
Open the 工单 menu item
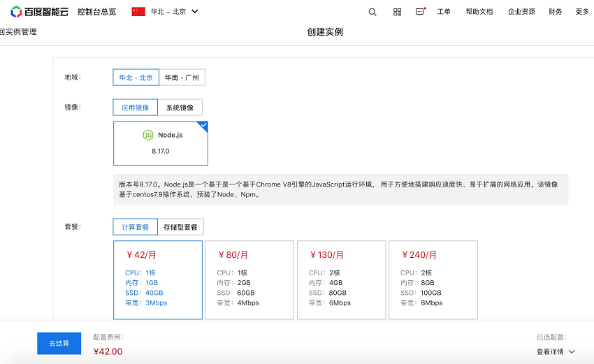tap(444, 12)
